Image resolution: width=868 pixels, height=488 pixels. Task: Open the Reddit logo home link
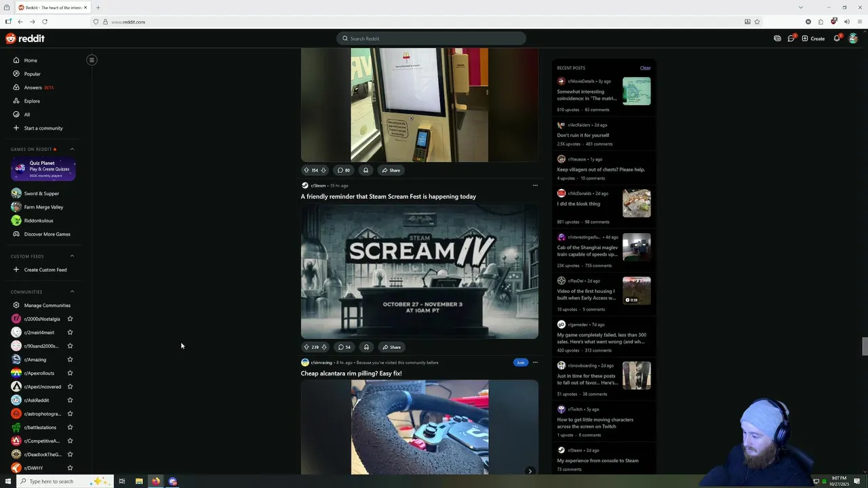pos(25,39)
